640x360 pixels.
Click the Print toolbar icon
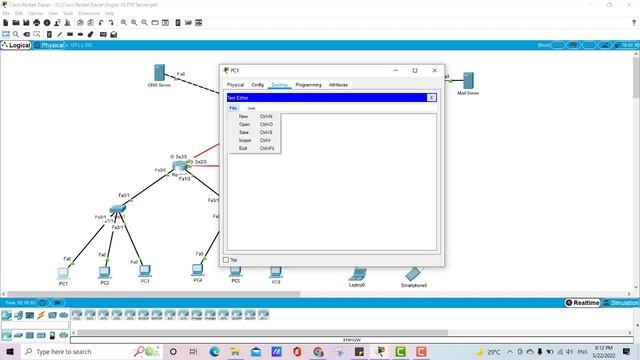[37, 23]
